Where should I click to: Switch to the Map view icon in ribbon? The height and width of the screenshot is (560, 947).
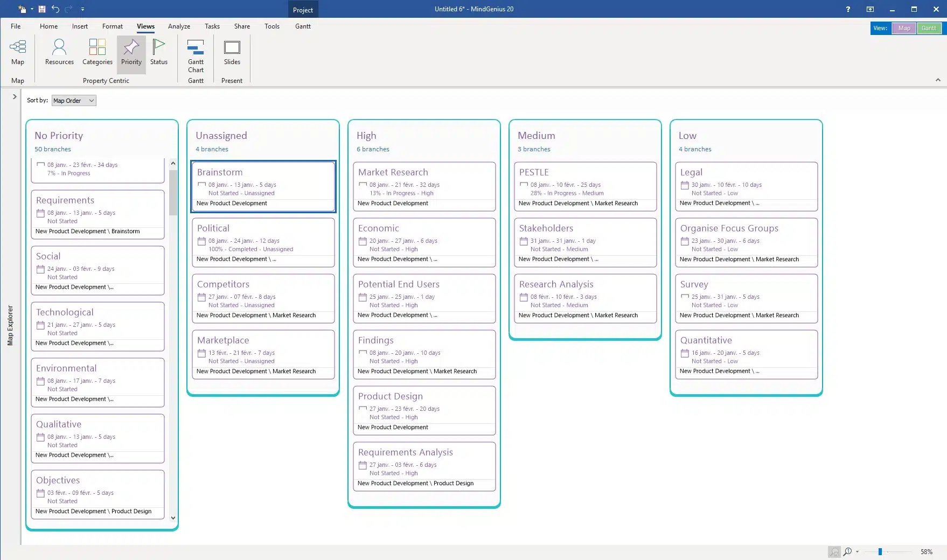tap(18, 52)
